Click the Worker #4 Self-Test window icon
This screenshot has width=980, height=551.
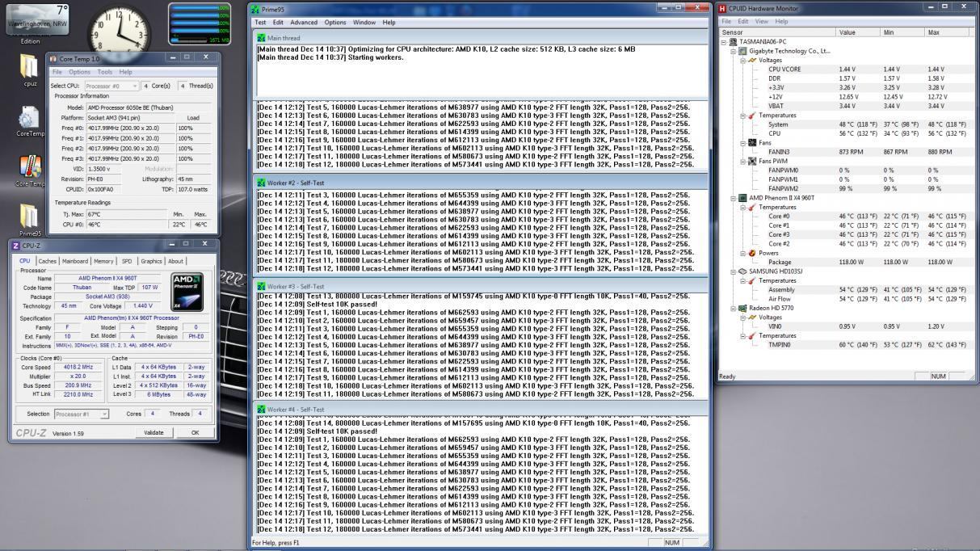point(261,410)
